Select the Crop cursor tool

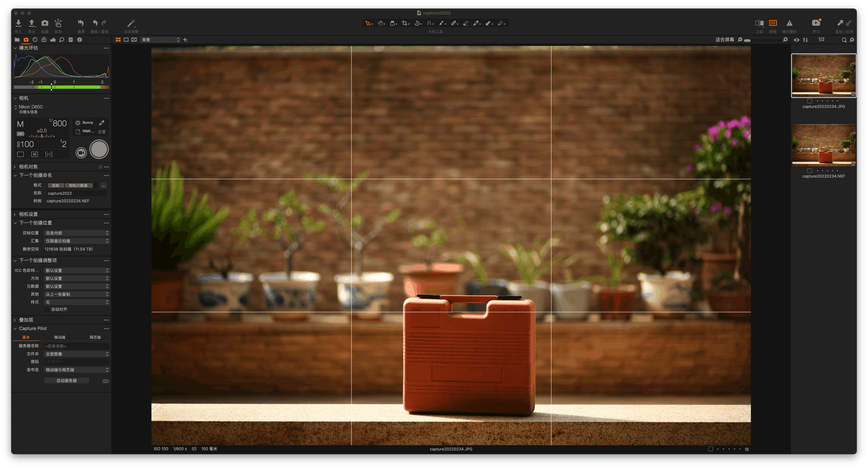[405, 23]
